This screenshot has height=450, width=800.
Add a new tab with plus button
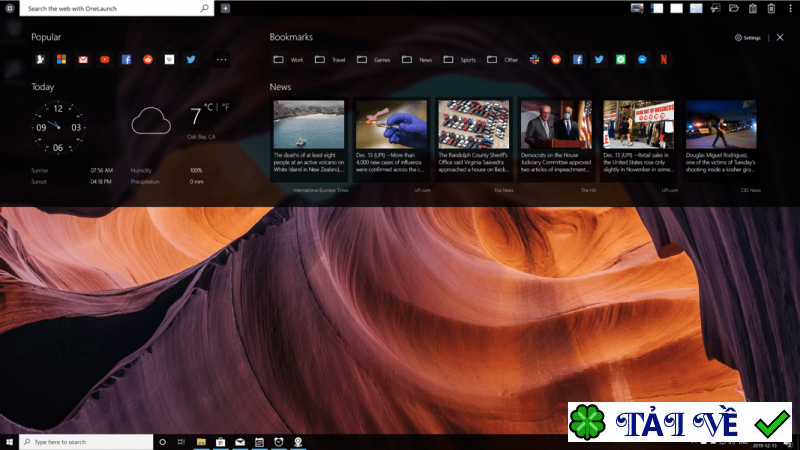(226, 8)
